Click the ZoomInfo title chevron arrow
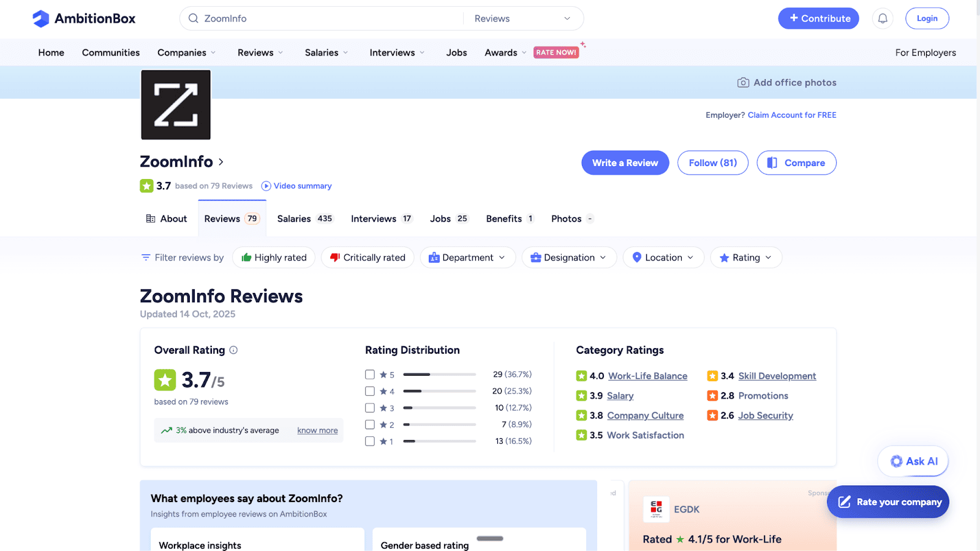 221,162
